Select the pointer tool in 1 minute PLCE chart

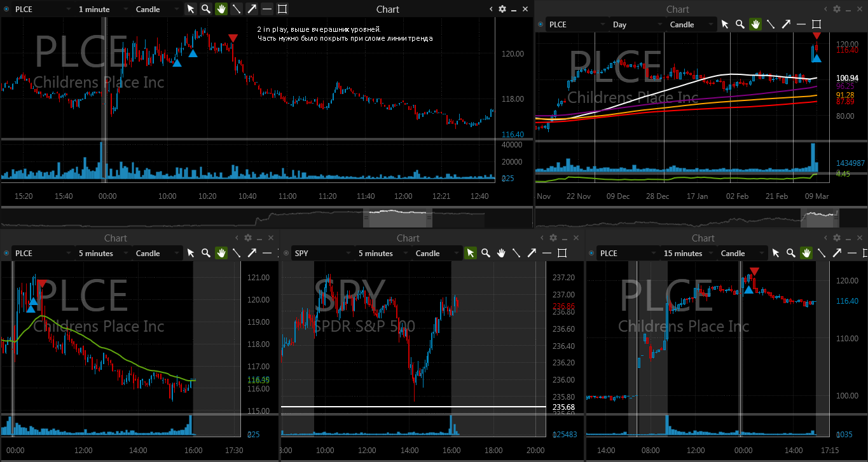click(191, 9)
